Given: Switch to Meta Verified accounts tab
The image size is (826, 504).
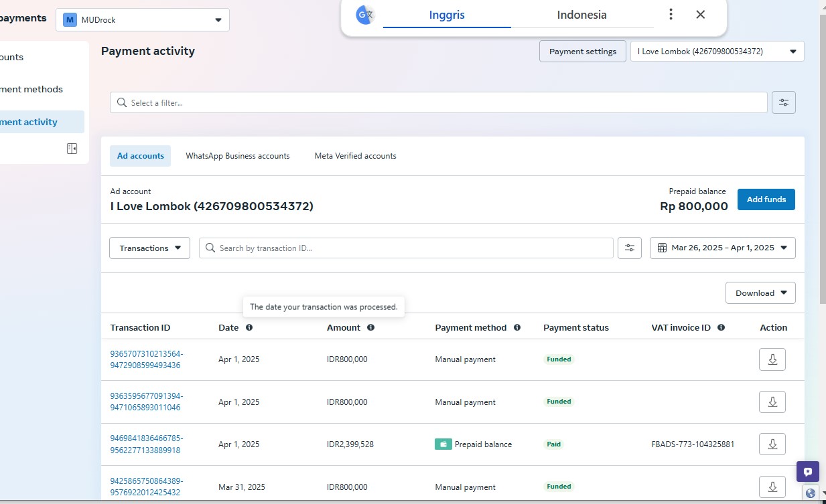Looking at the screenshot, I should (x=355, y=156).
